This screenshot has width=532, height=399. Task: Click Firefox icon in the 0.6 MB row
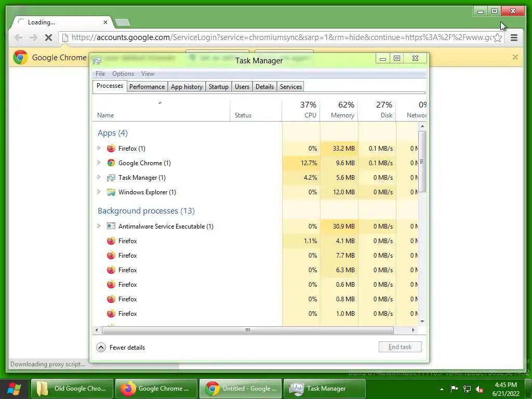pos(111,285)
